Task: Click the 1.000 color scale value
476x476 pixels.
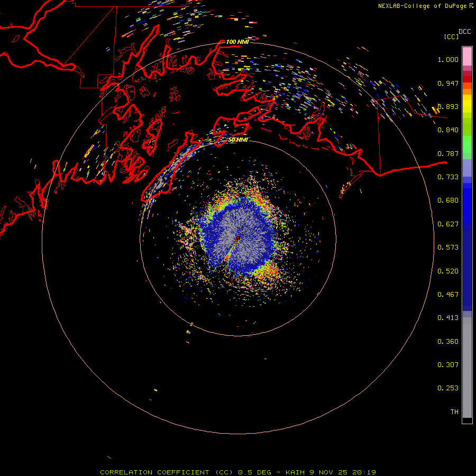Action: (448, 59)
